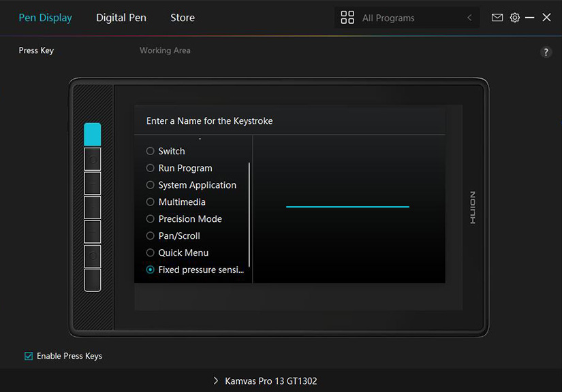Expand the Kamvas Pro 13 device chevron
562x392 pixels.
click(216, 381)
